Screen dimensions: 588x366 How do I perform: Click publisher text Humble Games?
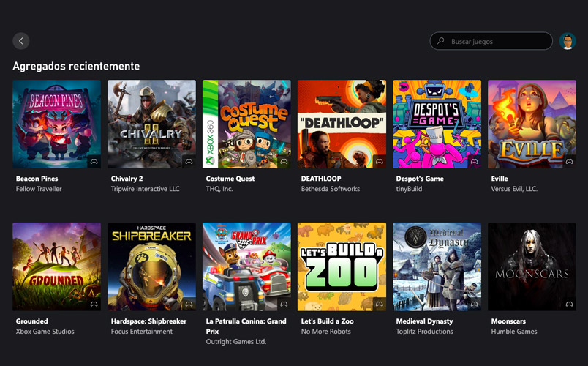pyautogui.click(x=514, y=332)
